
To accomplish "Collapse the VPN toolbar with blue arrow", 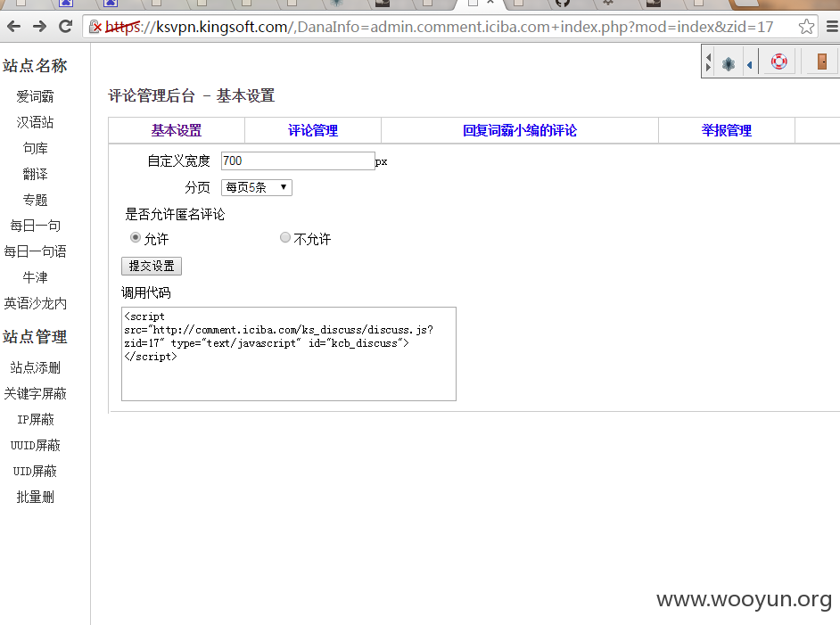I will pos(749,65).
